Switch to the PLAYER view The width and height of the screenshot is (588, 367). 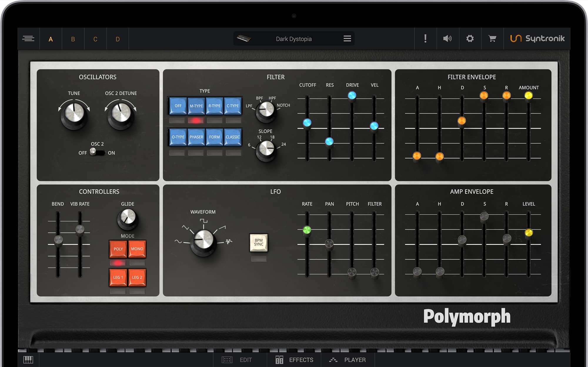[x=348, y=360]
